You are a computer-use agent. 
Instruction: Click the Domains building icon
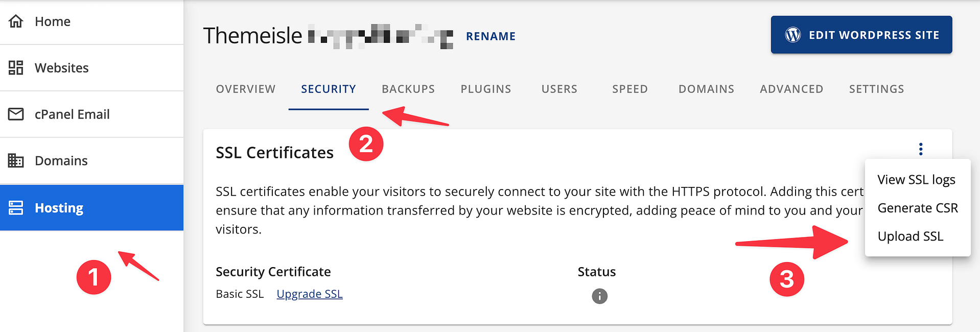[x=16, y=160]
